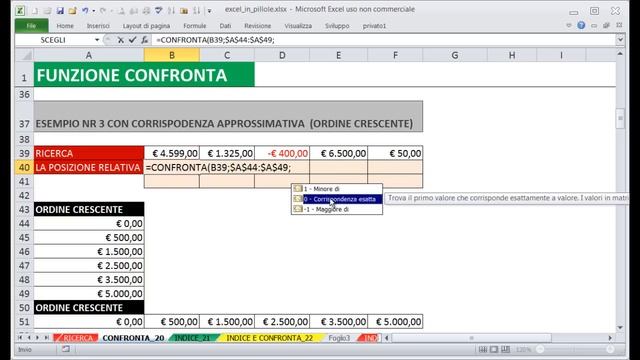Switch to the Foglio3 sheet tab
The width and height of the screenshot is (640, 360).
coord(339,338)
